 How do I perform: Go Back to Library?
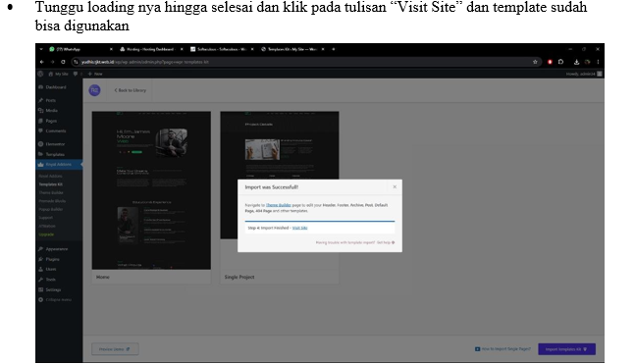coord(130,90)
